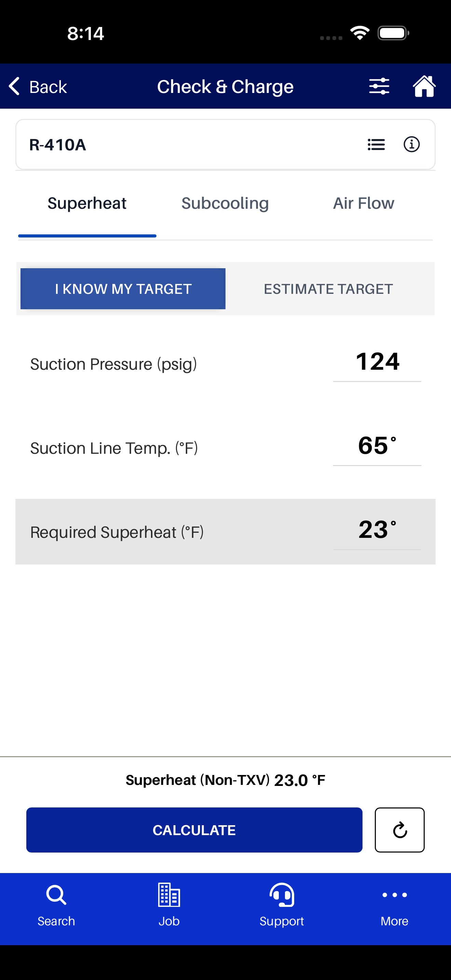The image size is (451, 980).
Task: Open the refrigerant list icon
Action: pyautogui.click(x=376, y=145)
